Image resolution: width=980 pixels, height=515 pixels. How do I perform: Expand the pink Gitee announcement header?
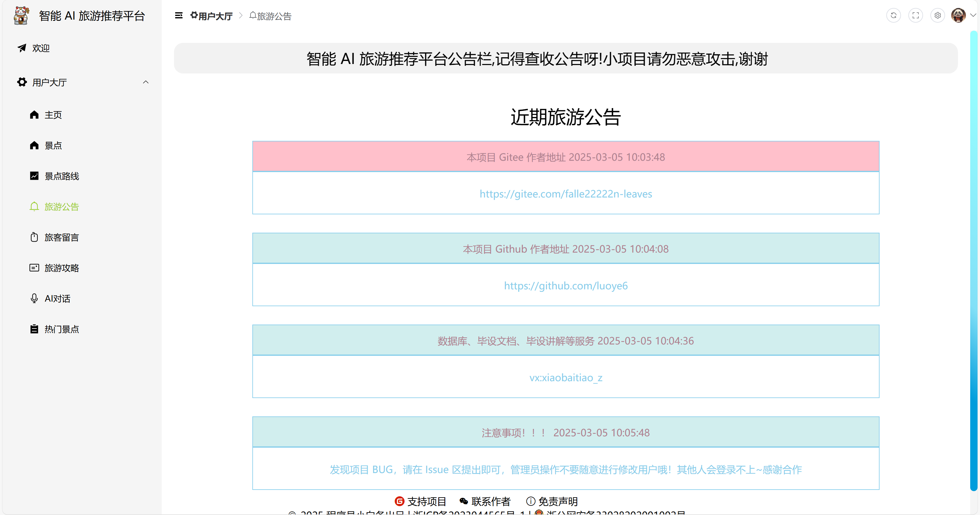pos(565,157)
